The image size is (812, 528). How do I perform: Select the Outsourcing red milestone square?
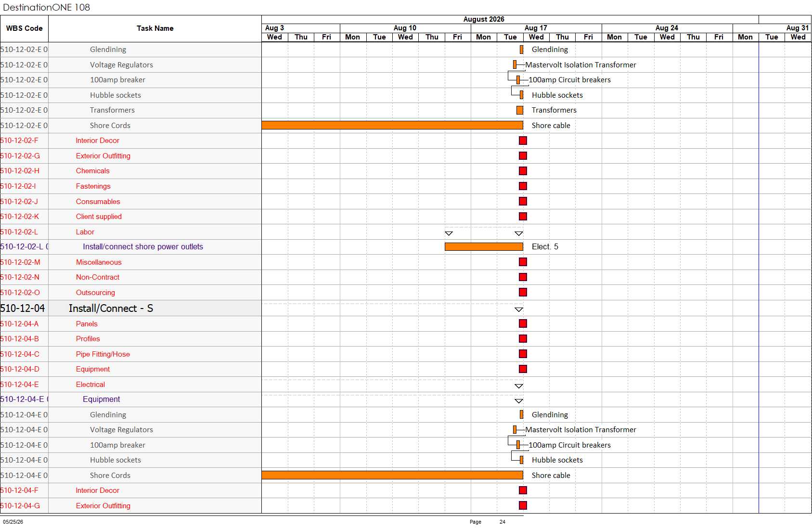pyautogui.click(x=523, y=292)
